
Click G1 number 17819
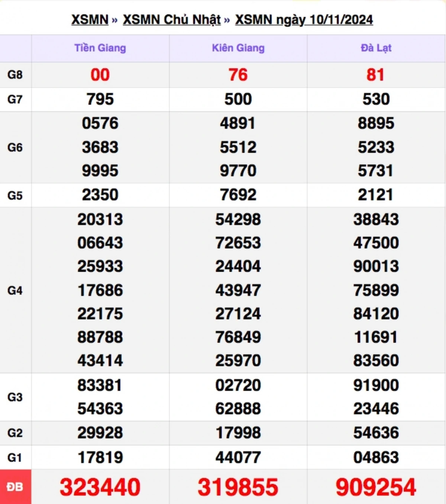[100, 458]
